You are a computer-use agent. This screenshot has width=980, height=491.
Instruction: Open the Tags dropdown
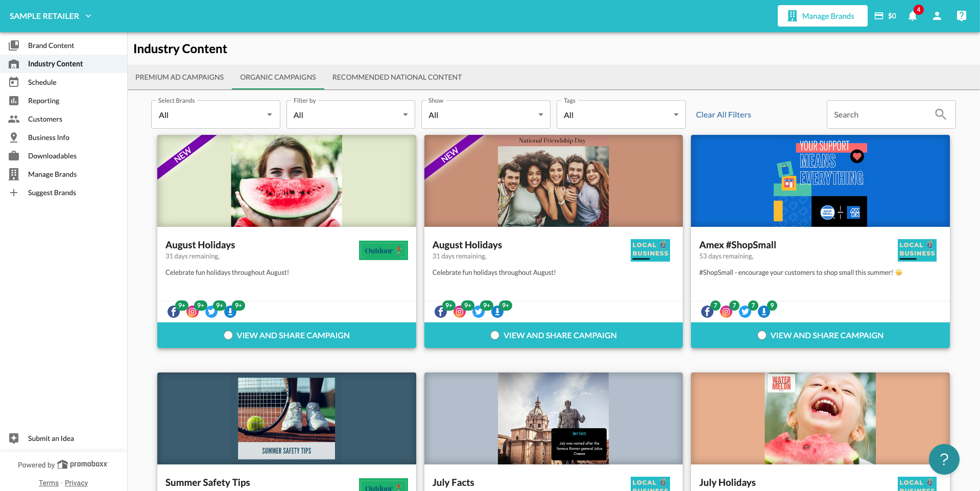[621, 114]
